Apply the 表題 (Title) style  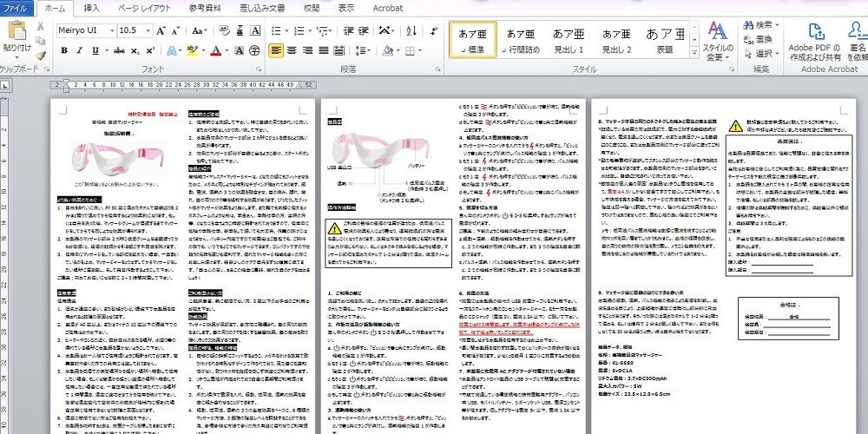[x=664, y=41]
